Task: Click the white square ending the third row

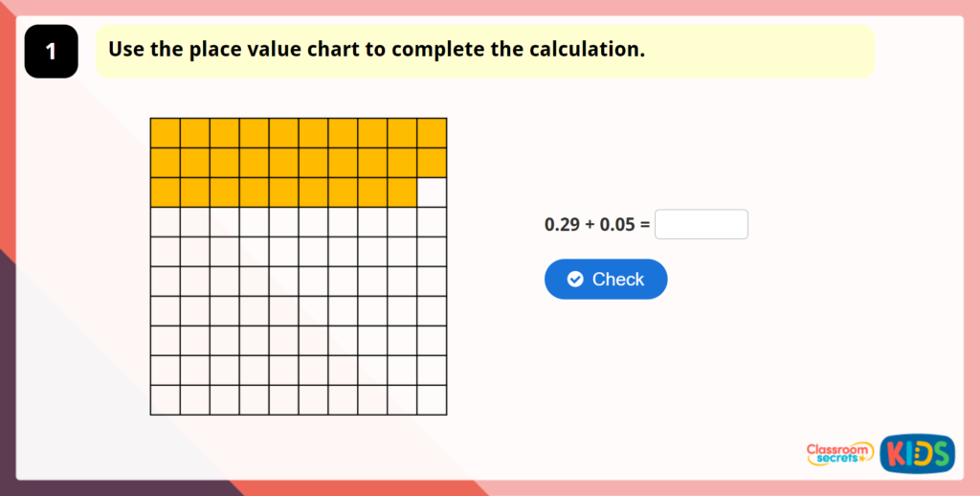Action: click(x=432, y=192)
